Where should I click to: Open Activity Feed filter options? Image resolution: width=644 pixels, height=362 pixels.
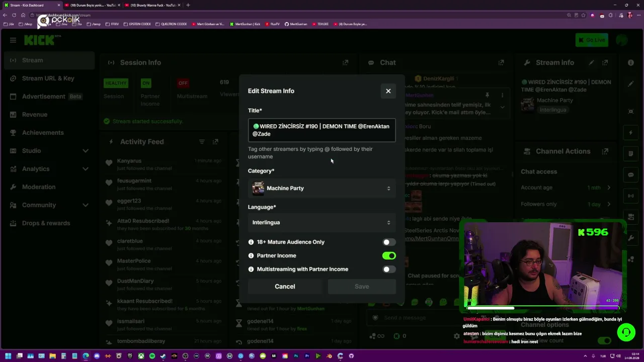pyautogui.click(x=202, y=142)
